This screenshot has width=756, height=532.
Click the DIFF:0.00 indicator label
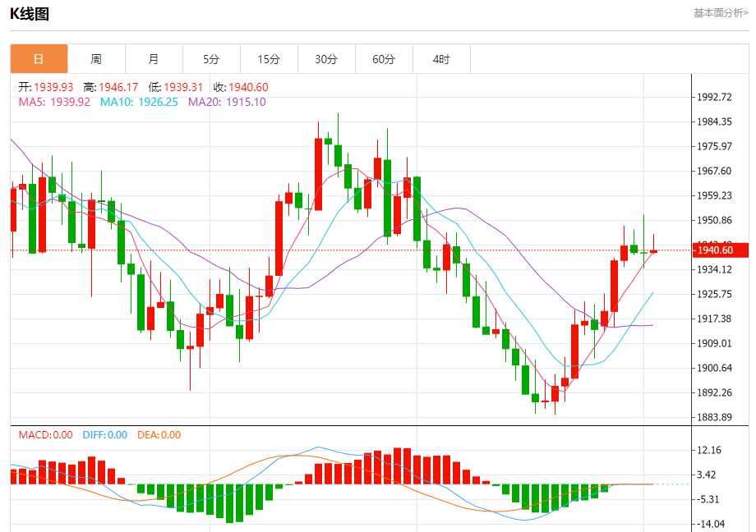coord(104,435)
